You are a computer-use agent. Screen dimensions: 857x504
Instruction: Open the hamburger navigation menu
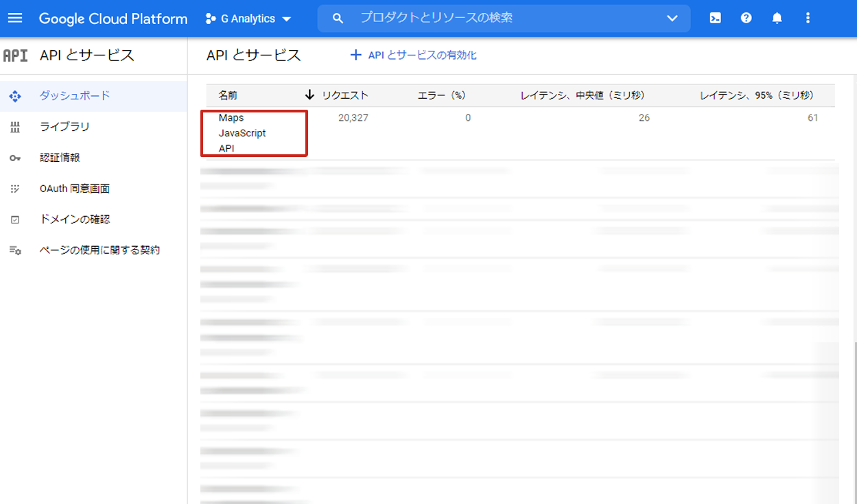[x=14, y=19]
